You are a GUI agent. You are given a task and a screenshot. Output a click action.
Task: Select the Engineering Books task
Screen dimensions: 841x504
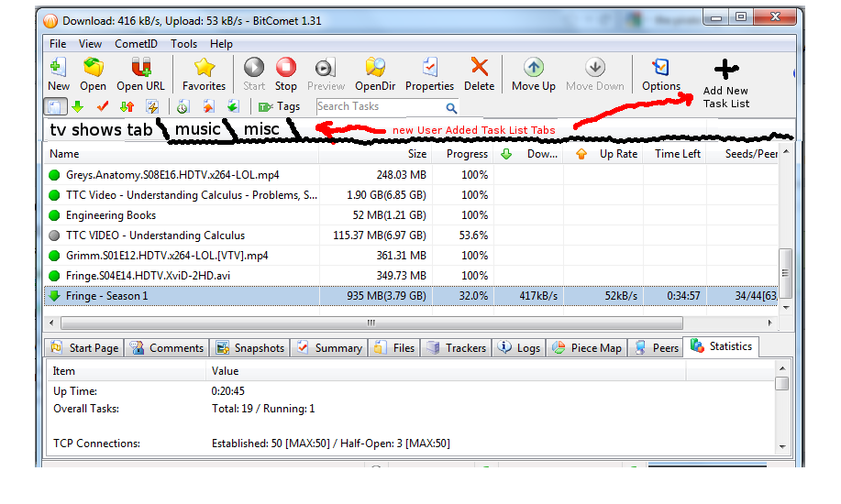pos(411,215)
